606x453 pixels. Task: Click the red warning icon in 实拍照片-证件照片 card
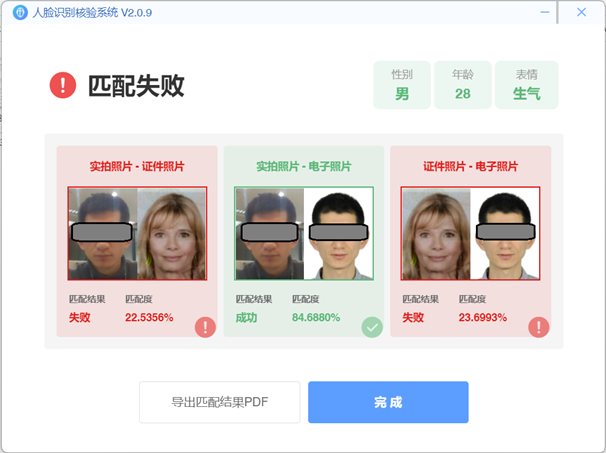tap(205, 327)
